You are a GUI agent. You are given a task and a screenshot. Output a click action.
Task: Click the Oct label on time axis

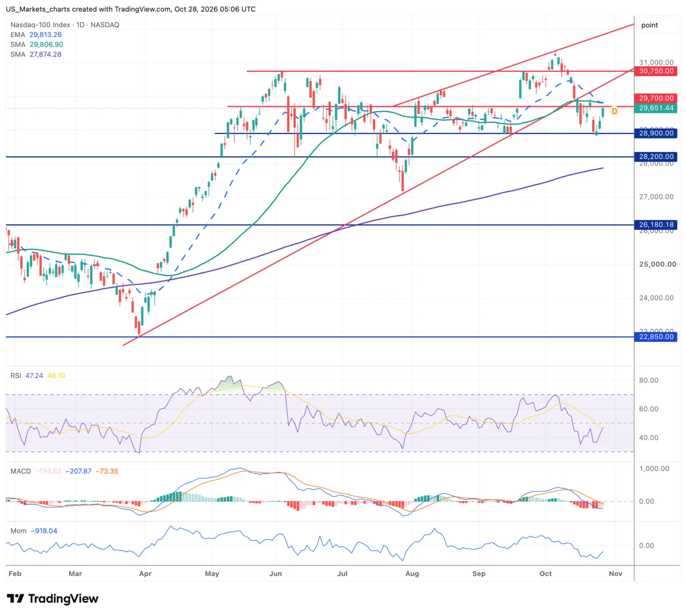pos(546,573)
